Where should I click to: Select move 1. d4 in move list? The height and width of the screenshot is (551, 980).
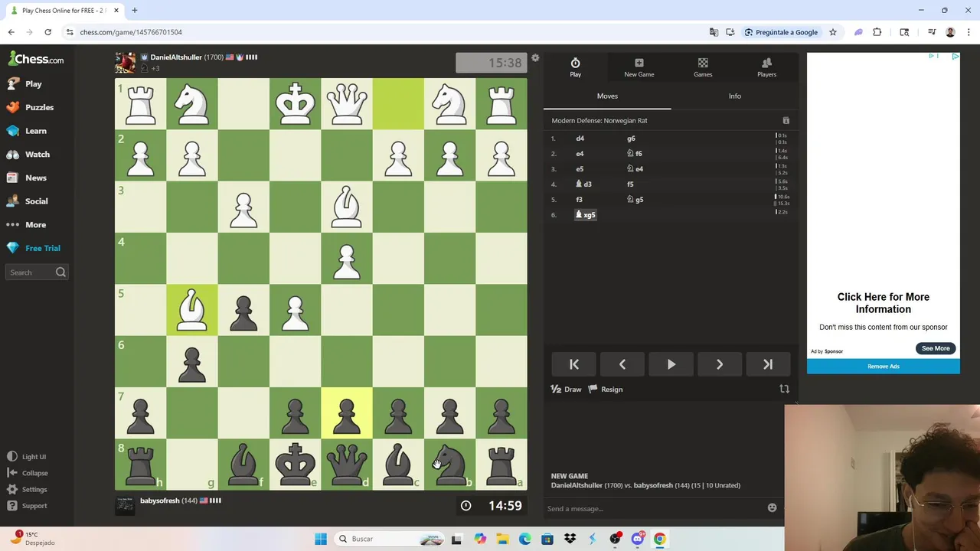click(x=580, y=139)
